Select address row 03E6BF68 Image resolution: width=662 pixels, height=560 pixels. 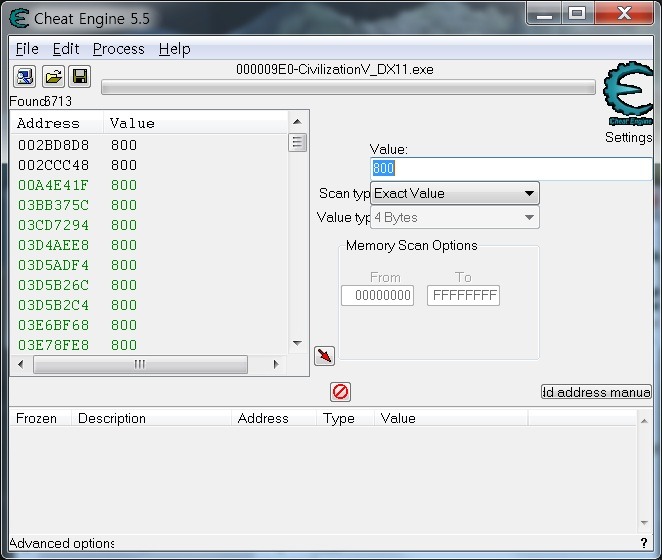(149, 325)
